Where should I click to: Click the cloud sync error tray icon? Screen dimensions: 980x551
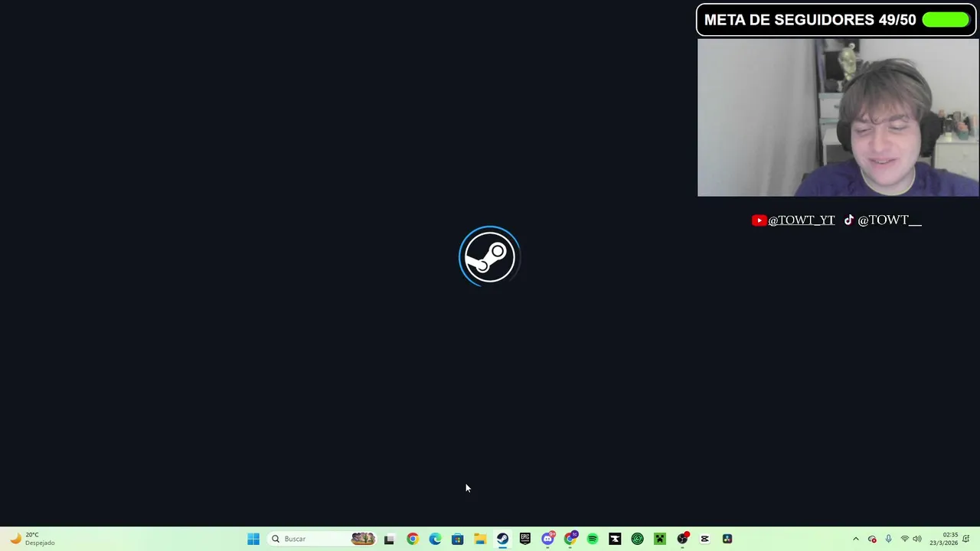(x=872, y=539)
